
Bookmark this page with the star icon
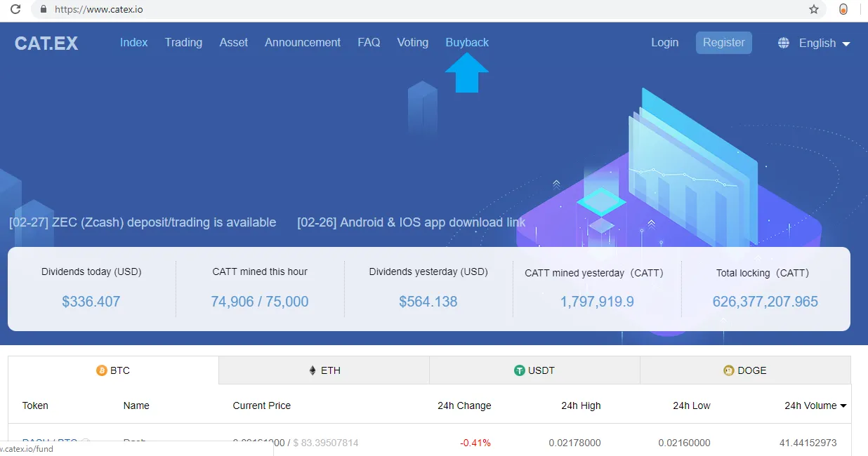click(x=814, y=10)
